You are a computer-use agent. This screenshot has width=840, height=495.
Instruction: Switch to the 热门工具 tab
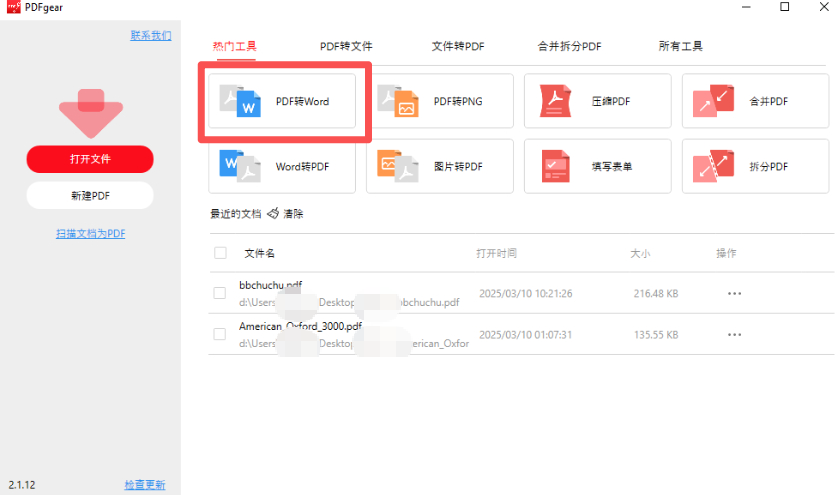235,46
